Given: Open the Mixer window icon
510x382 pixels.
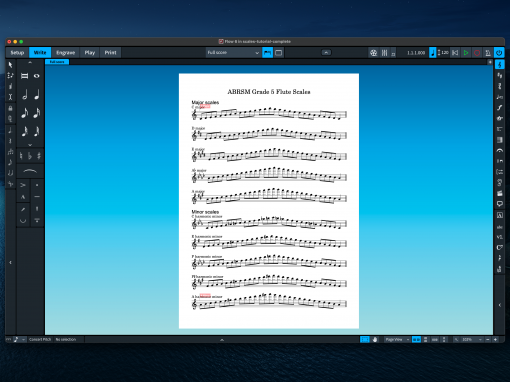Looking at the screenshot, I should click(384, 53).
